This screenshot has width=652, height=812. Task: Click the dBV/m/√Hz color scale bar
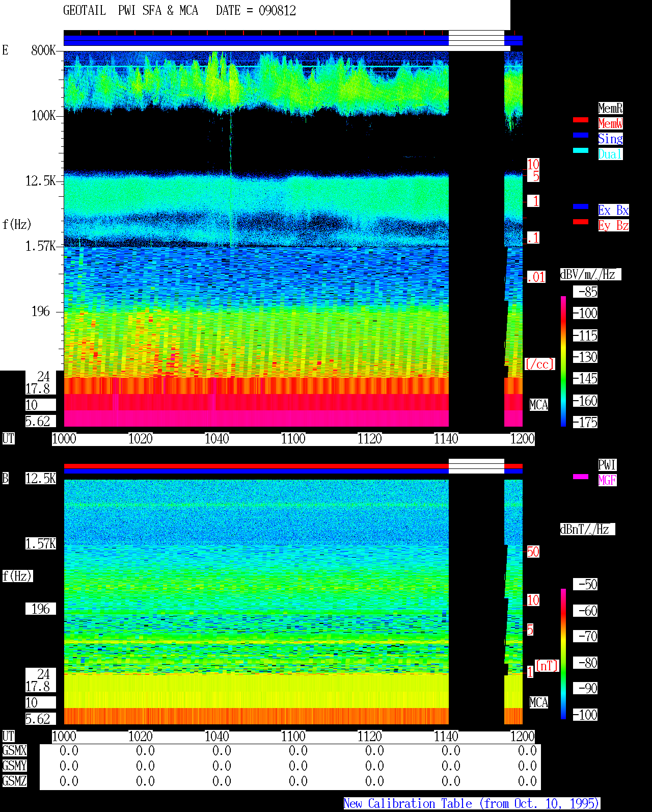pos(563,361)
